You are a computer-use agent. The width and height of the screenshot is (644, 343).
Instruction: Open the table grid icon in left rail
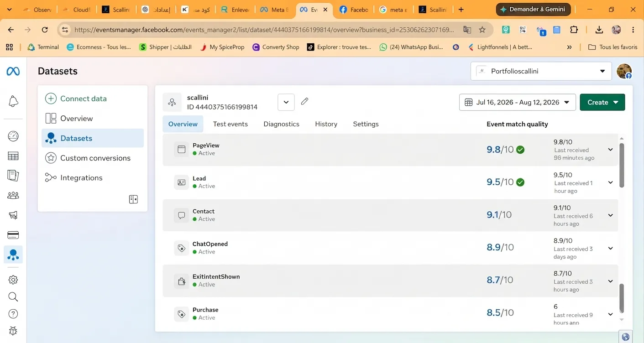(13, 156)
